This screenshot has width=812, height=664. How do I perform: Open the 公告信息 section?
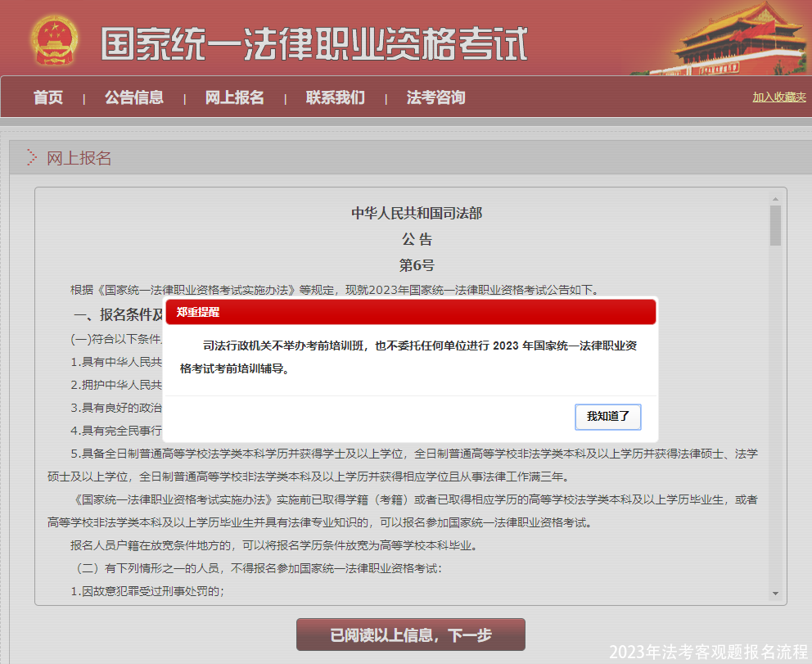(x=134, y=97)
